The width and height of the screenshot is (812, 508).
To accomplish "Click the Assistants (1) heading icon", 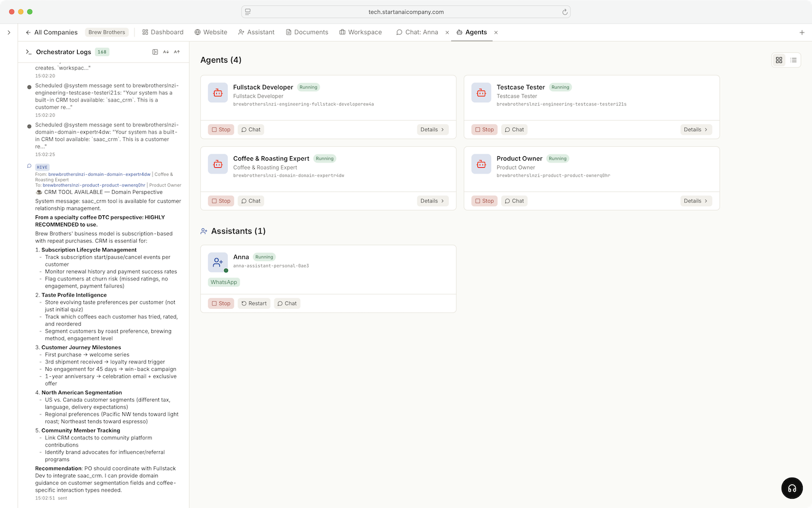I will coord(204,231).
